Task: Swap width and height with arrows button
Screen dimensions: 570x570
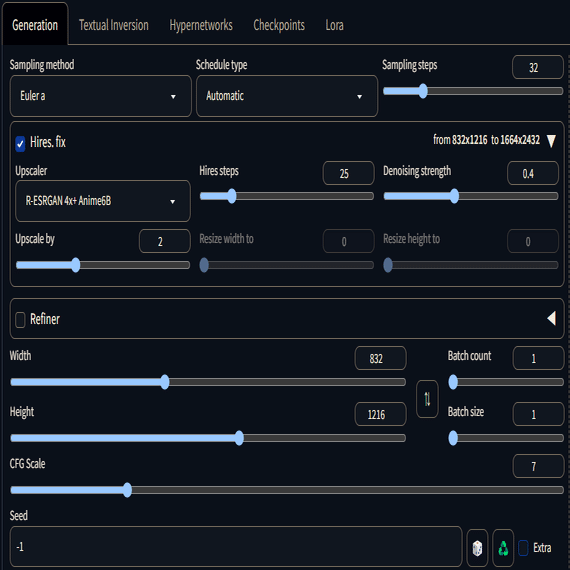Action: click(x=427, y=399)
